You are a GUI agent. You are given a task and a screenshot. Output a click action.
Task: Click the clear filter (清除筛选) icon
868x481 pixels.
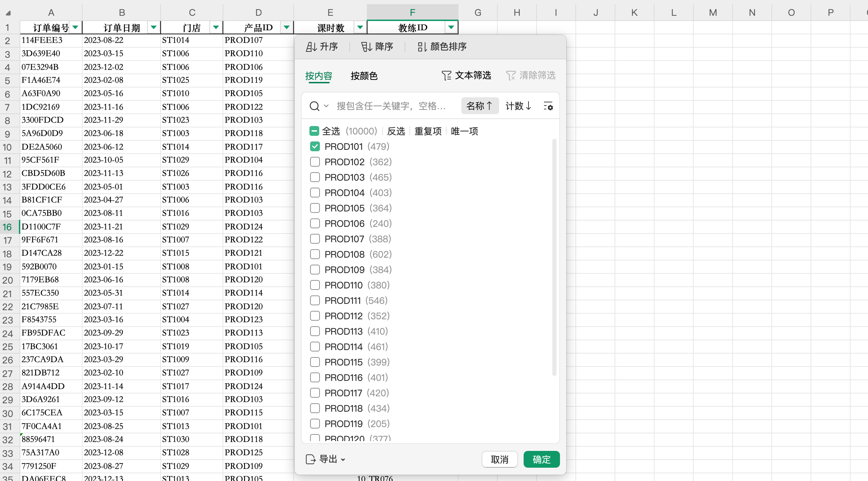point(511,75)
